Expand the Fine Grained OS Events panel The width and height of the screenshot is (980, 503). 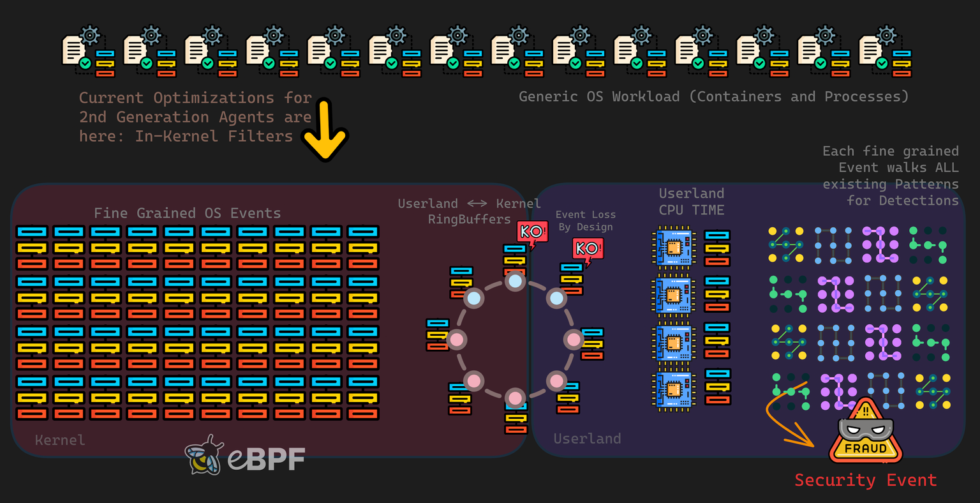pyautogui.click(x=188, y=213)
